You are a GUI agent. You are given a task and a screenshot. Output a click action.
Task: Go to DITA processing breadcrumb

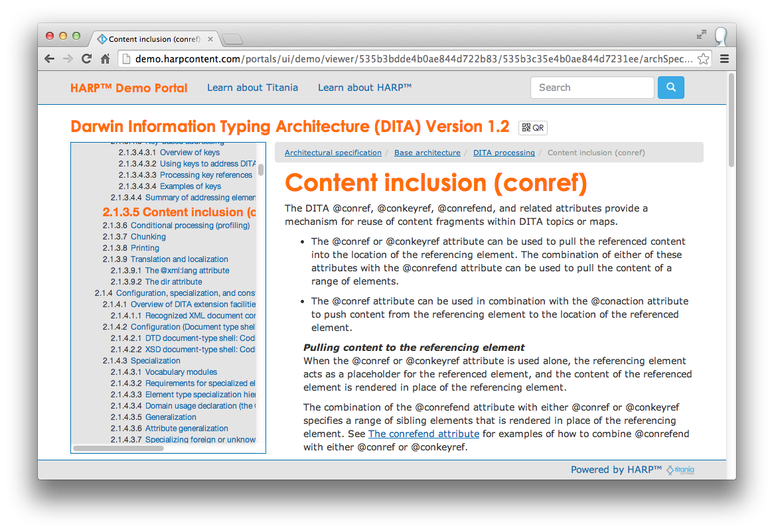point(504,153)
